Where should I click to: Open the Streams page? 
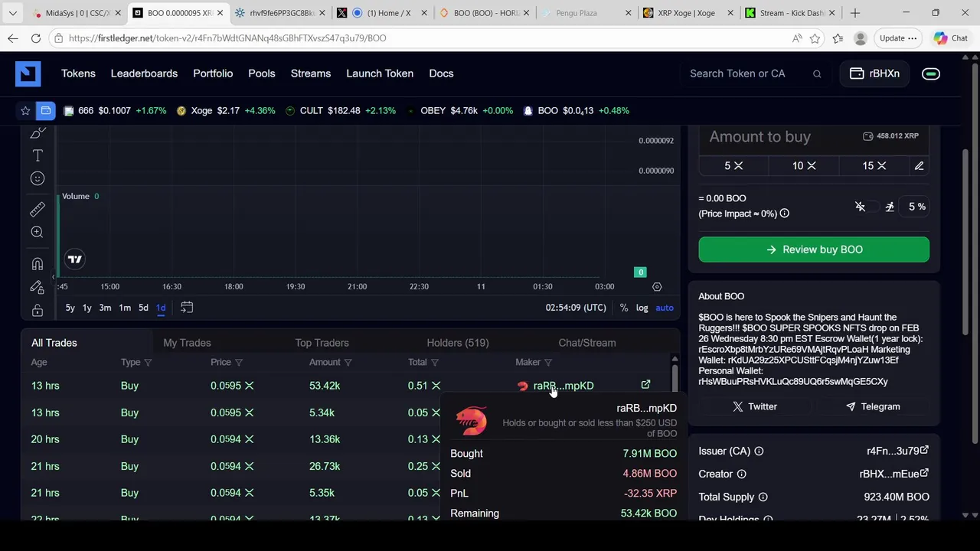[311, 73]
